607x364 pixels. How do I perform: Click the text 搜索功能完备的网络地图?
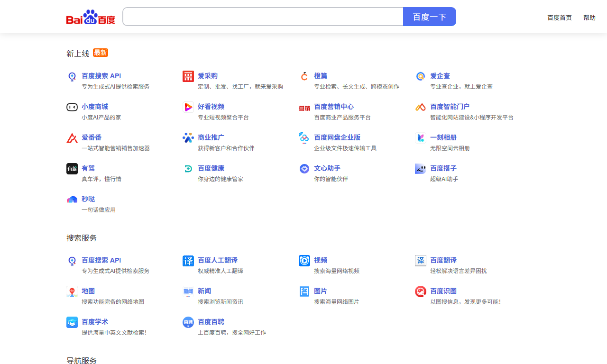tap(113, 302)
